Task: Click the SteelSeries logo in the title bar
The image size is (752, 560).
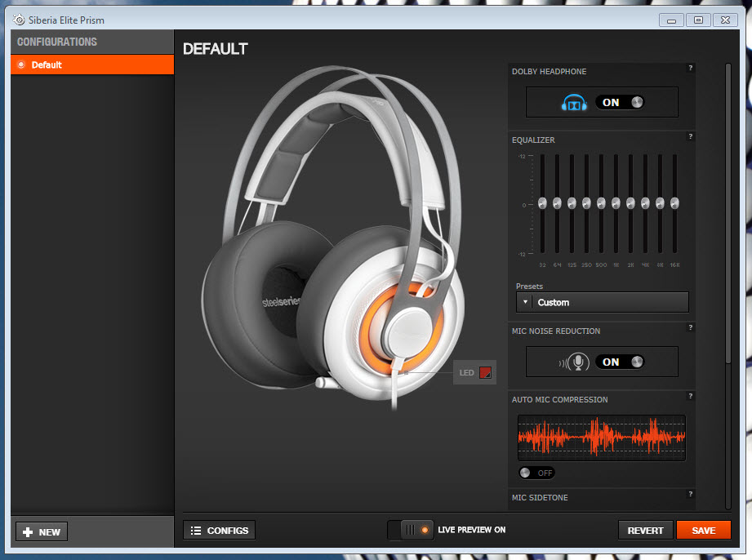Action: (19, 20)
